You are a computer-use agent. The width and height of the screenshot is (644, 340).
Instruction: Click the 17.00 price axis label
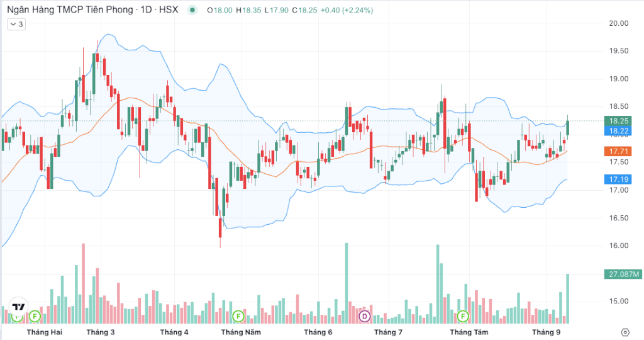[619, 190]
